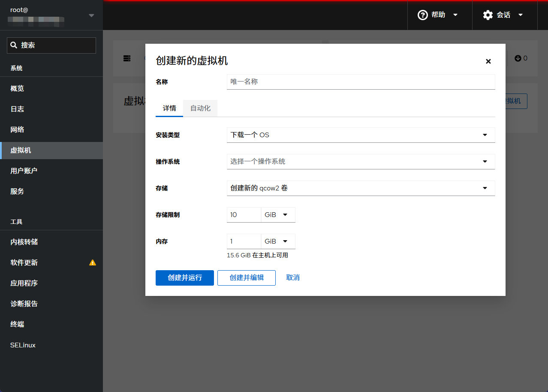Open the 操作系统 selection dropdown

click(x=361, y=162)
